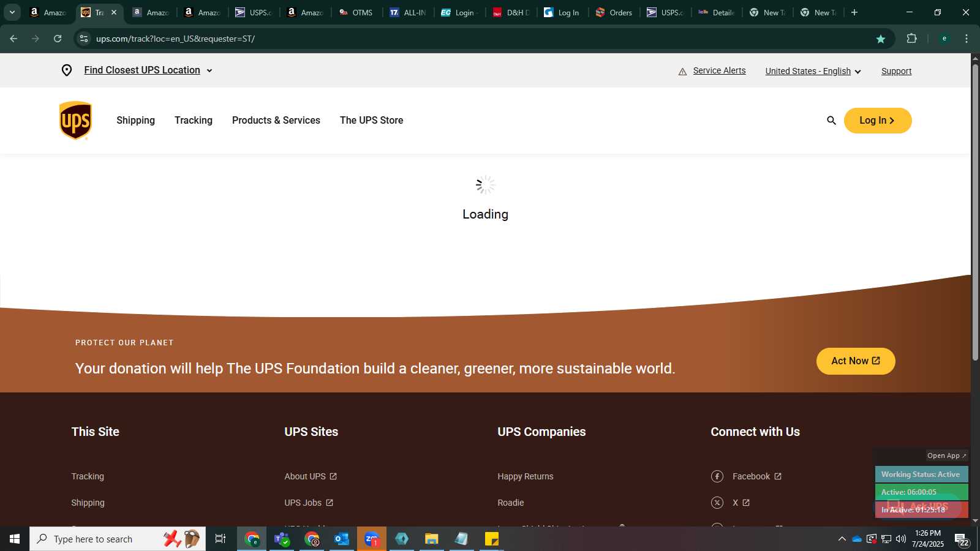Screen dimensions: 980x551
Task: Open a new browser tab
Action: [854, 12]
